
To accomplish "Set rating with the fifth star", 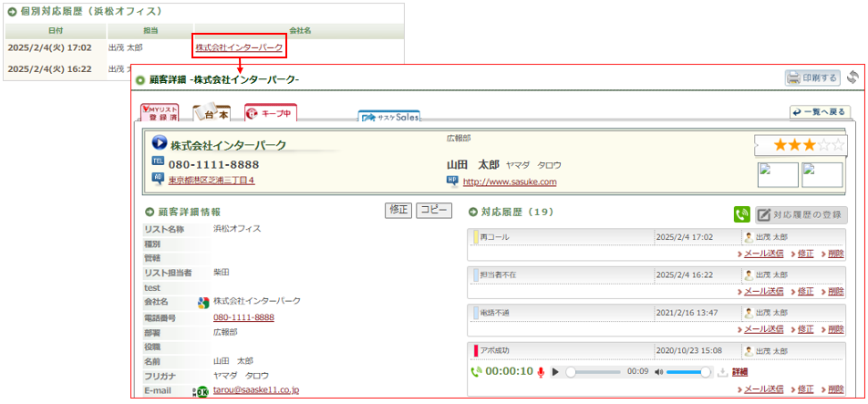I will (x=838, y=146).
